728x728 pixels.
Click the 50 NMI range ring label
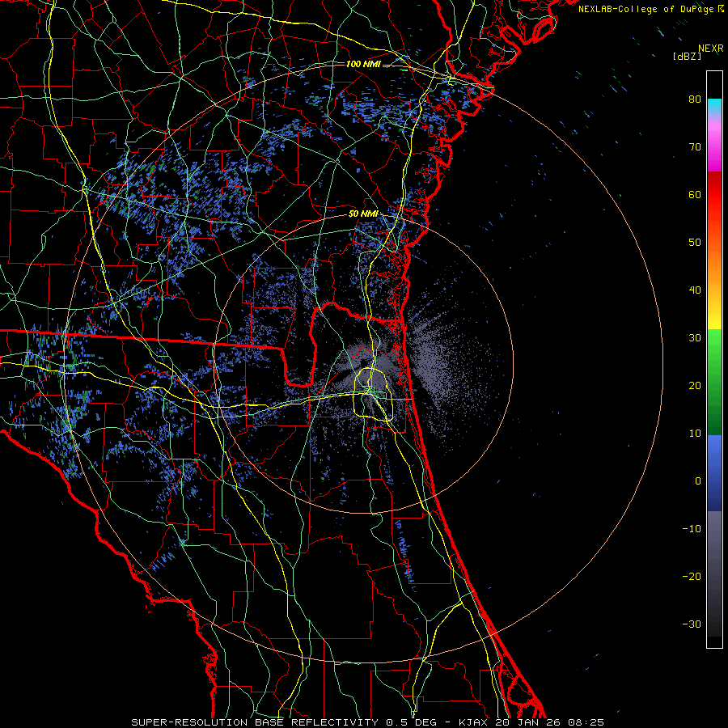[x=363, y=214]
